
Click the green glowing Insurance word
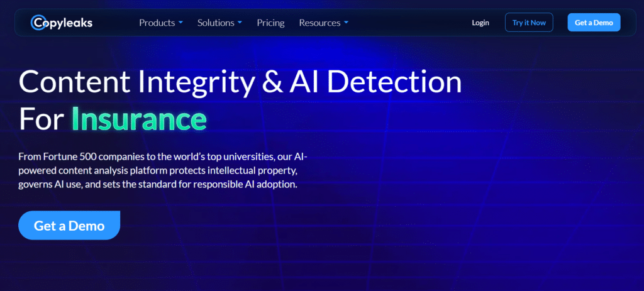click(x=138, y=118)
